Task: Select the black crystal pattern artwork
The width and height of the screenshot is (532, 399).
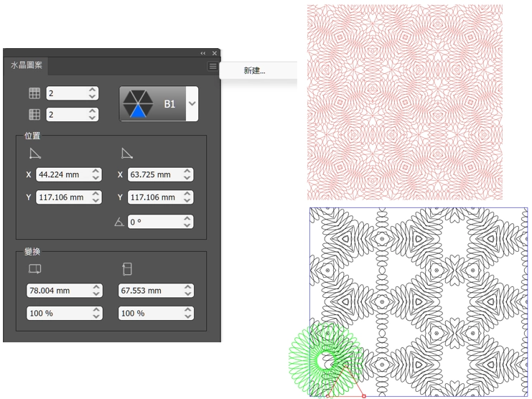Action: click(419, 301)
